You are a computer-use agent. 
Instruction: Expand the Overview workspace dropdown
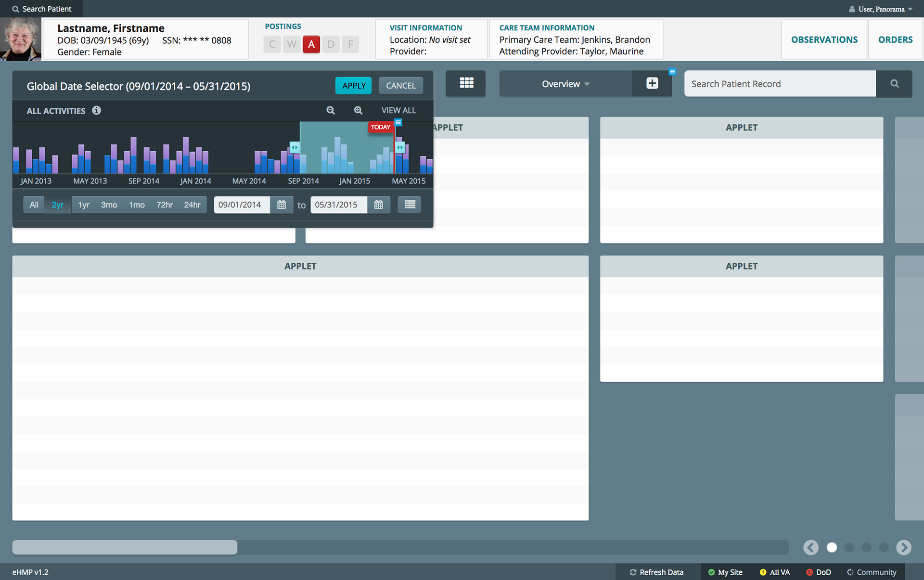pos(565,84)
